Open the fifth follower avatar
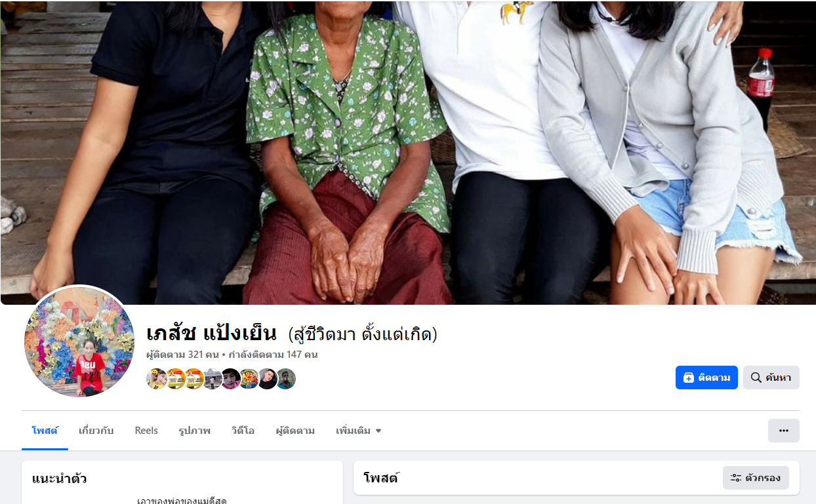This screenshot has height=504, width=816. [230, 379]
